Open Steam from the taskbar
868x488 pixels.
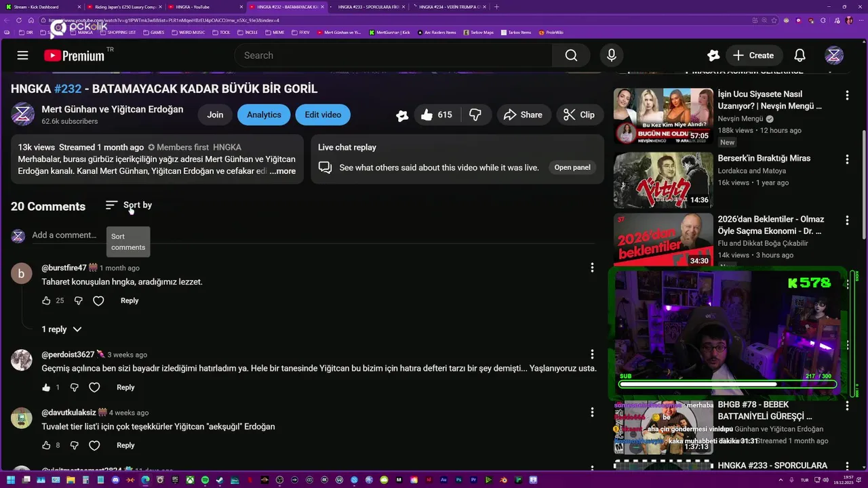[220, 480]
